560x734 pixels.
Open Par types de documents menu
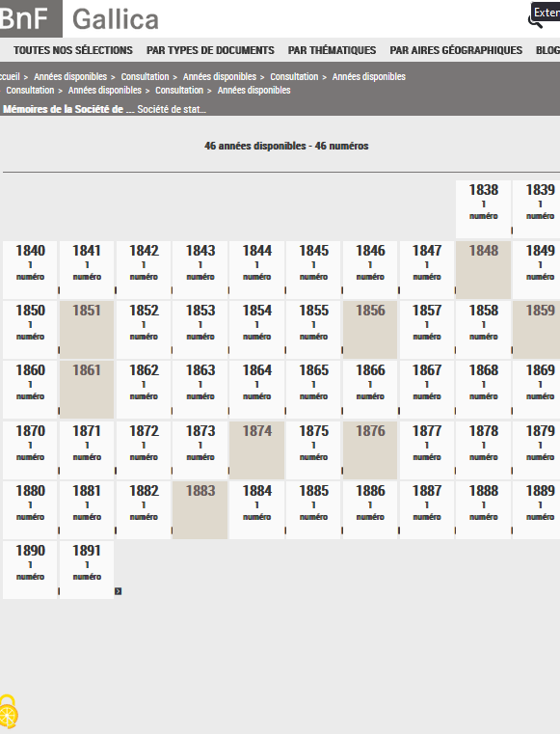pos(210,50)
